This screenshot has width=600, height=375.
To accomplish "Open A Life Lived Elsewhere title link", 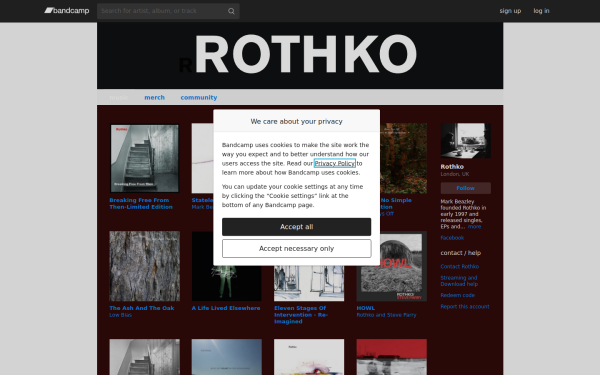I will tap(226, 308).
